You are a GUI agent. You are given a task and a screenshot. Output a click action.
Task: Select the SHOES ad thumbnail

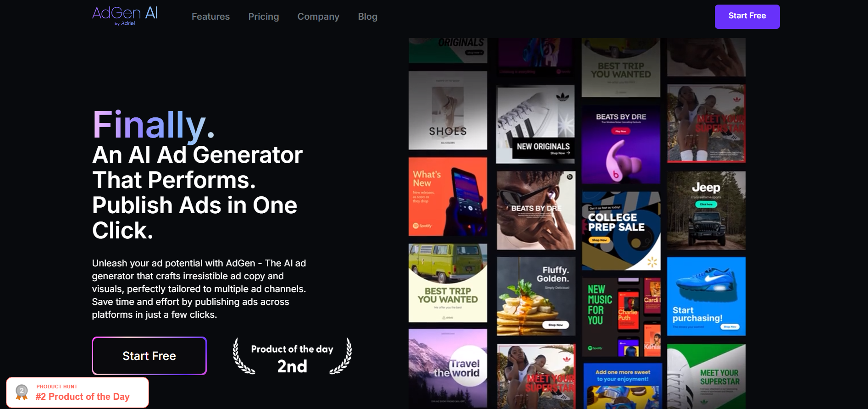click(x=448, y=111)
